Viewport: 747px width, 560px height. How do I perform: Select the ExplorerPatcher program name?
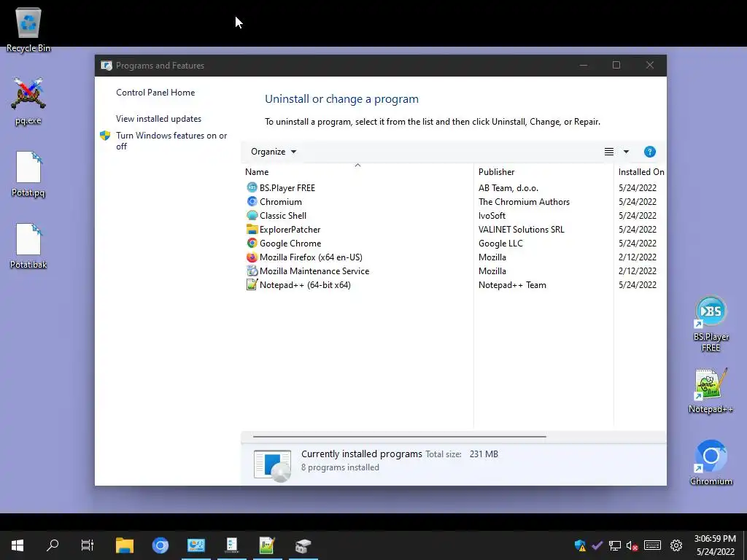(290, 229)
